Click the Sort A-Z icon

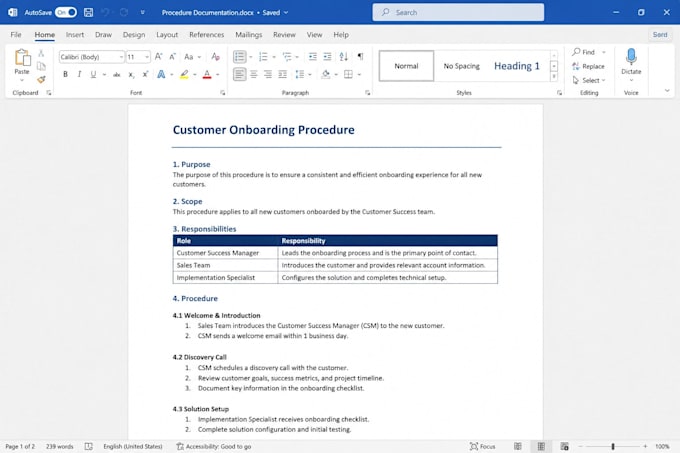click(x=343, y=57)
